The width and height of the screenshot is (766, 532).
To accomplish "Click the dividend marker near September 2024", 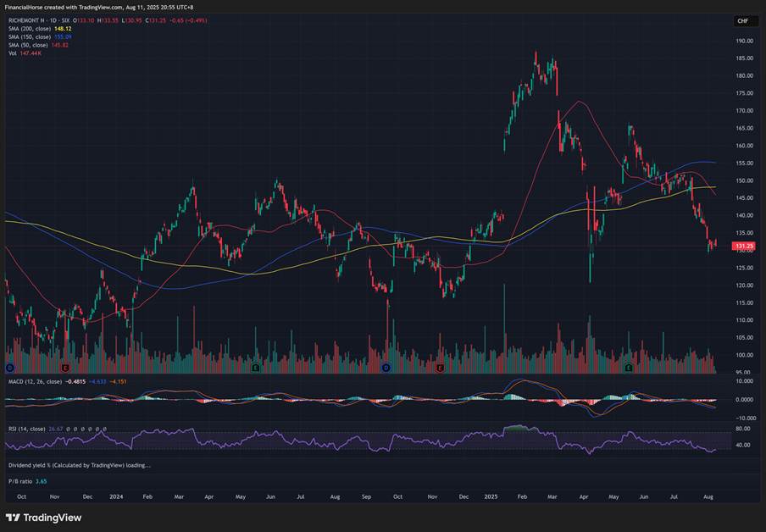I will click(386, 368).
